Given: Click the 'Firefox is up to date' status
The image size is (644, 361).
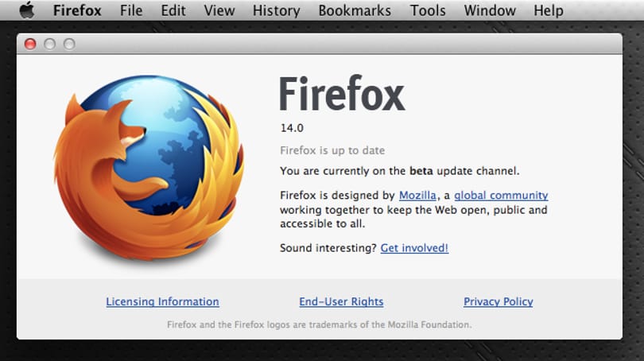Looking at the screenshot, I should click(x=332, y=151).
